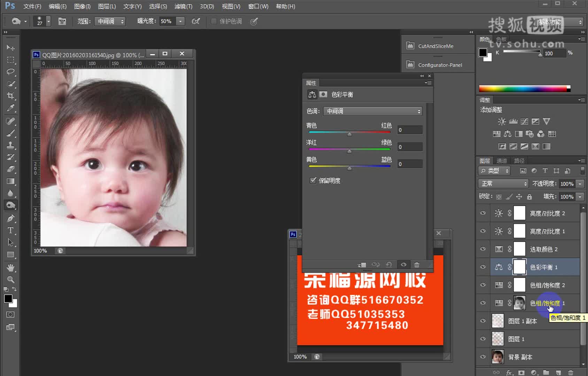
Task: Click the 洋红-绿色 value field
Action: coord(410,147)
